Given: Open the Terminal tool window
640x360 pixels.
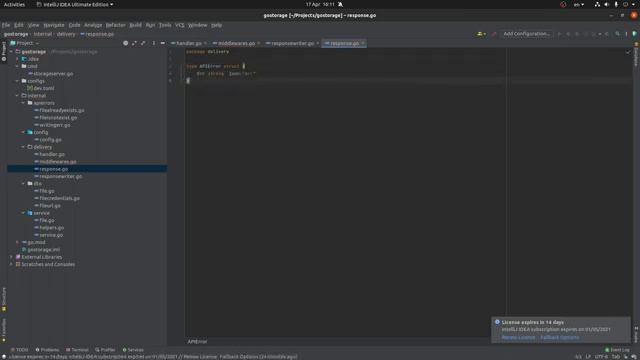Looking at the screenshot, I should point(77,350).
